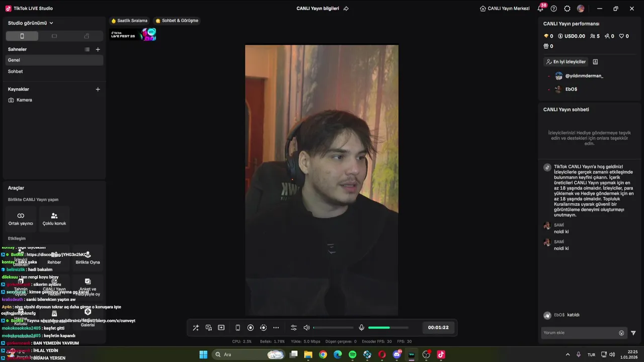
Task: Open the chat filter funnel icon
Action: 633,333
